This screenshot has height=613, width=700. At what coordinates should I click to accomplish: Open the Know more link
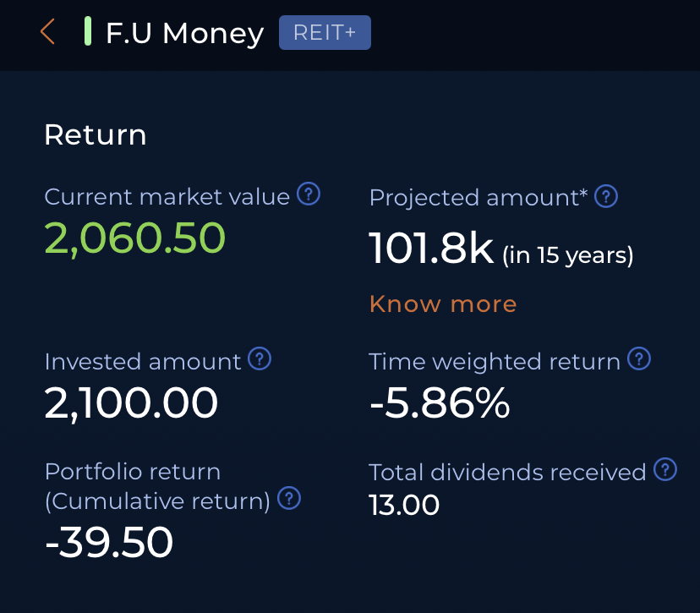tap(443, 304)
